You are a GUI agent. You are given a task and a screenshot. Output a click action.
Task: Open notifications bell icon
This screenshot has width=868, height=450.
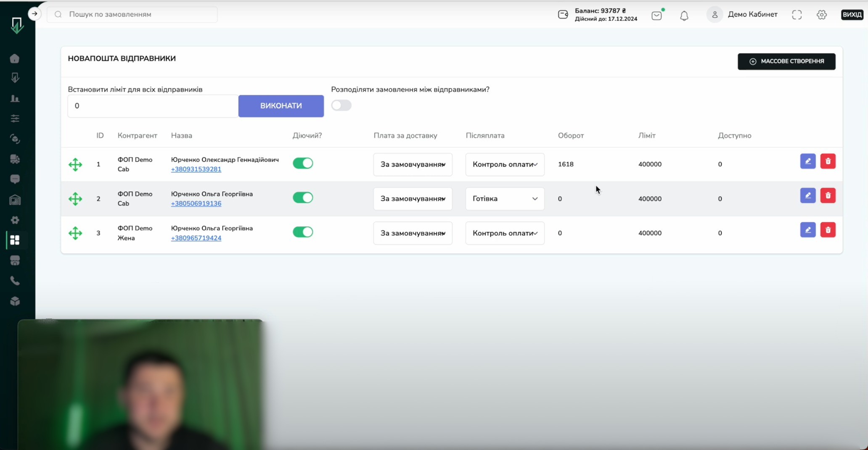(x=684, y=16)
